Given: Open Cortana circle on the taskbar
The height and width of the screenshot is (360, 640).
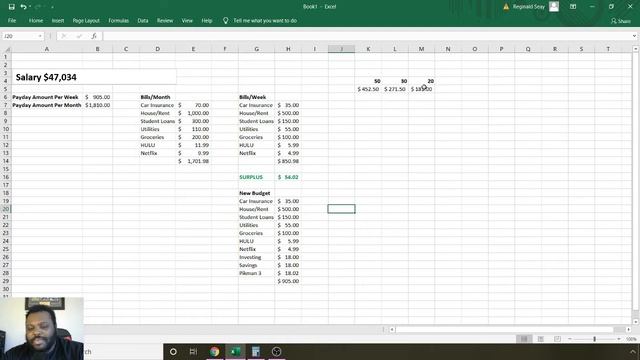Looking at the screenshot, I should tap(173, 351).
